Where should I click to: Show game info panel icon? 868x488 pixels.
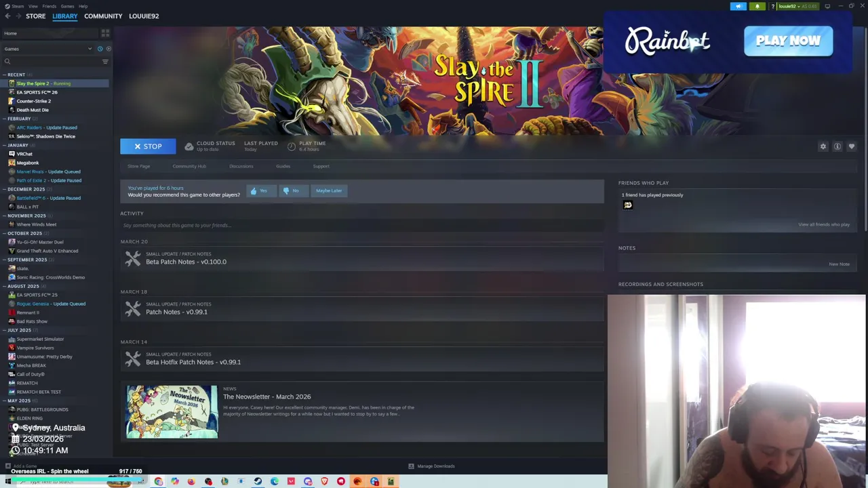[x=837, y=146]
